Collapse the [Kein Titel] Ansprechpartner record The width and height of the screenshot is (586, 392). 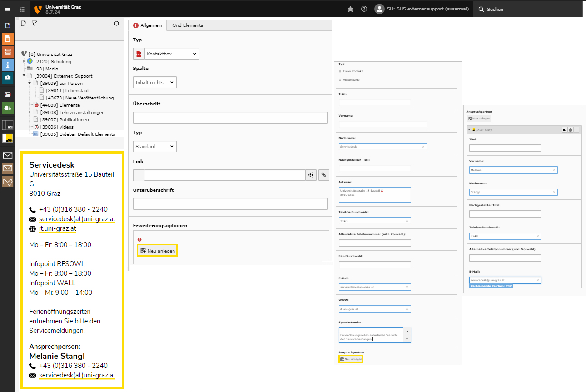[469, 129]
